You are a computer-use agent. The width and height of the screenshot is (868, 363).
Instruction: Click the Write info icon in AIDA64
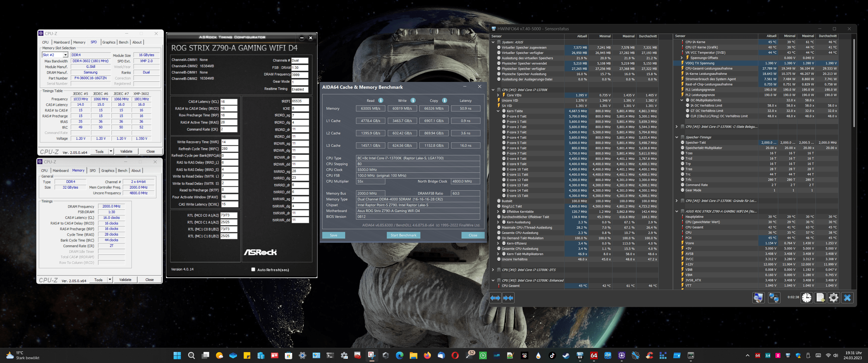413,100
